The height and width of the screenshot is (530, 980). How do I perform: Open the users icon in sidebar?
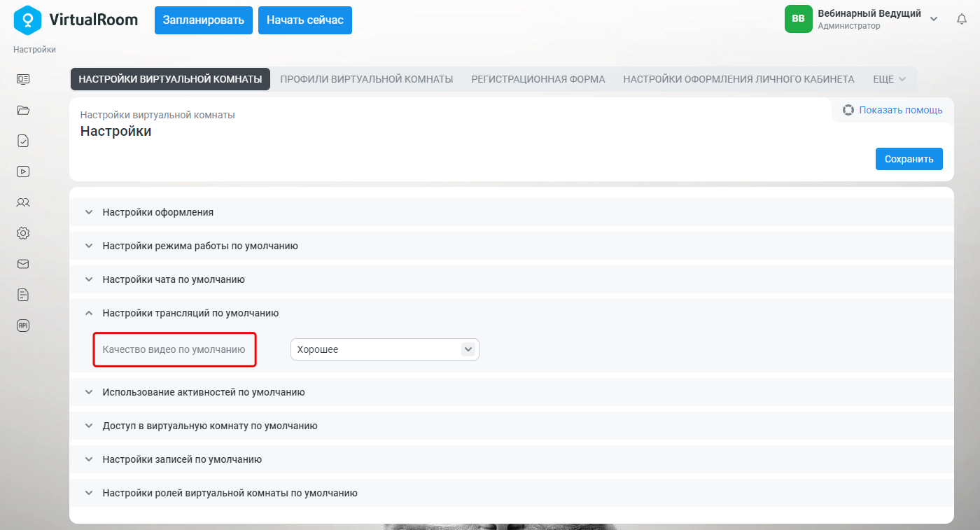[x=23, y=202]
